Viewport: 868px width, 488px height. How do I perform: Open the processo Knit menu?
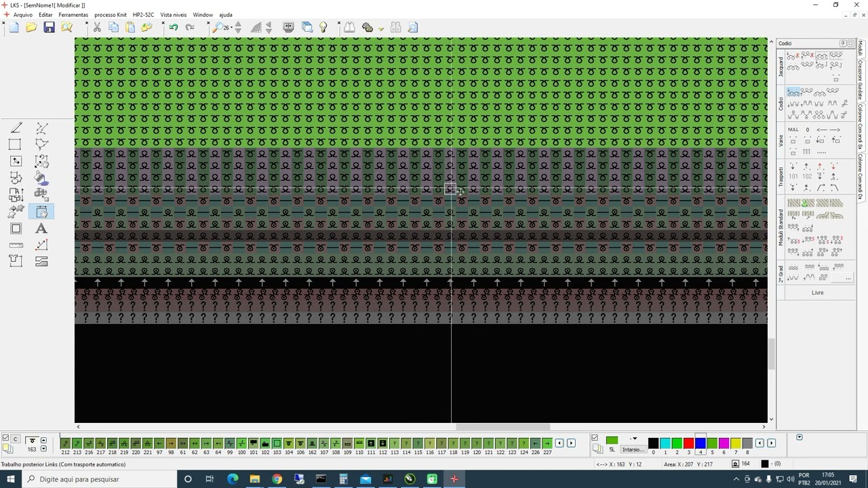click(111, 14)
